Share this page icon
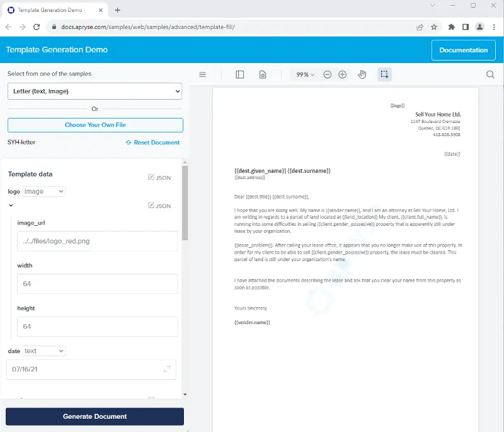This screenshot has width=504, height=432. (420, 27)
